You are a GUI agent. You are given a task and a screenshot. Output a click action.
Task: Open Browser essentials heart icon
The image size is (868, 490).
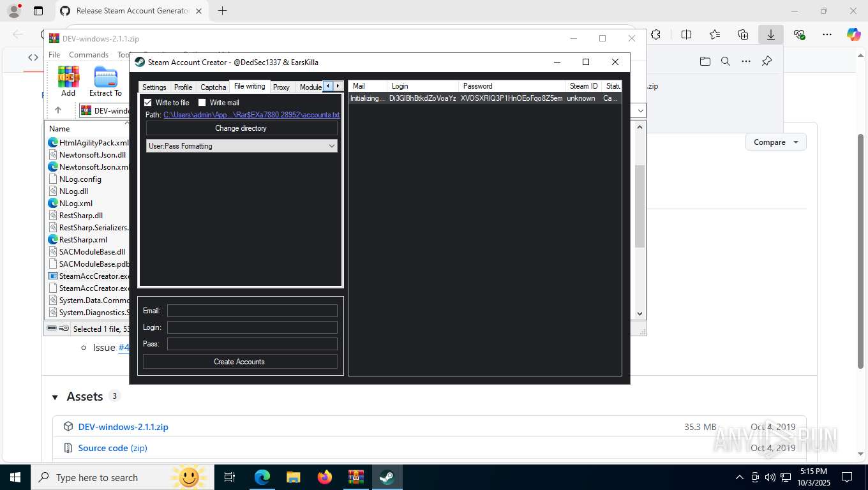coord(799,35)
